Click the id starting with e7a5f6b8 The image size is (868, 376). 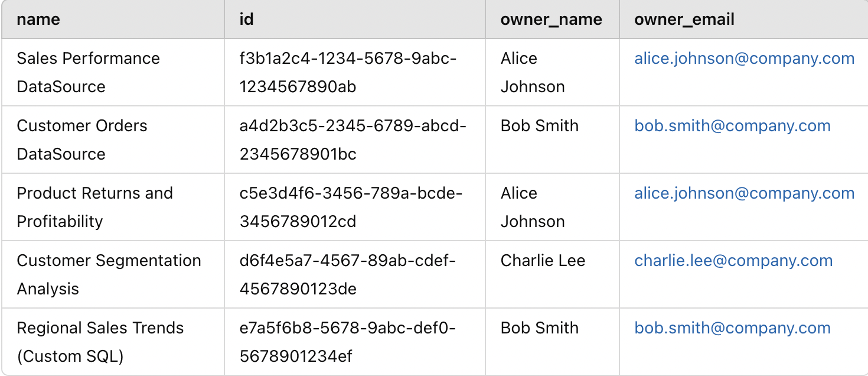point(347,342)
